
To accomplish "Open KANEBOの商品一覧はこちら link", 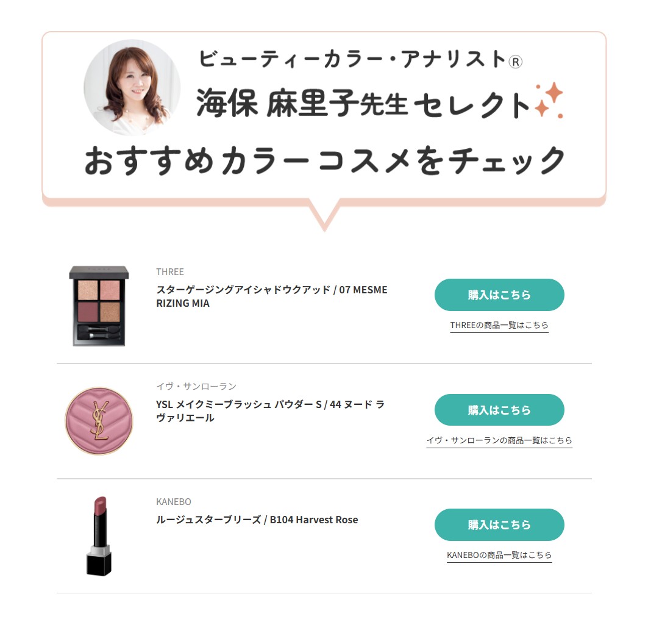I will pos(499,555).
